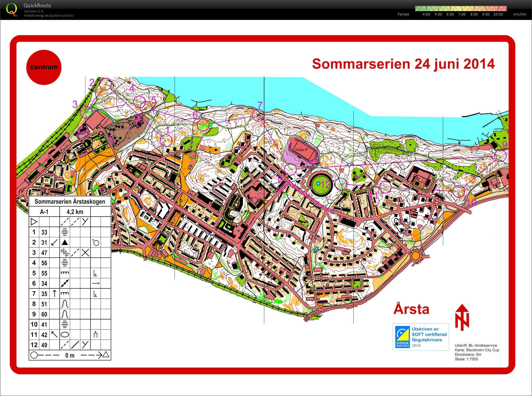The height and width of the screenshot is (396, 532).
Task: Click the A-1 course name cell
Action: [44, 212]
